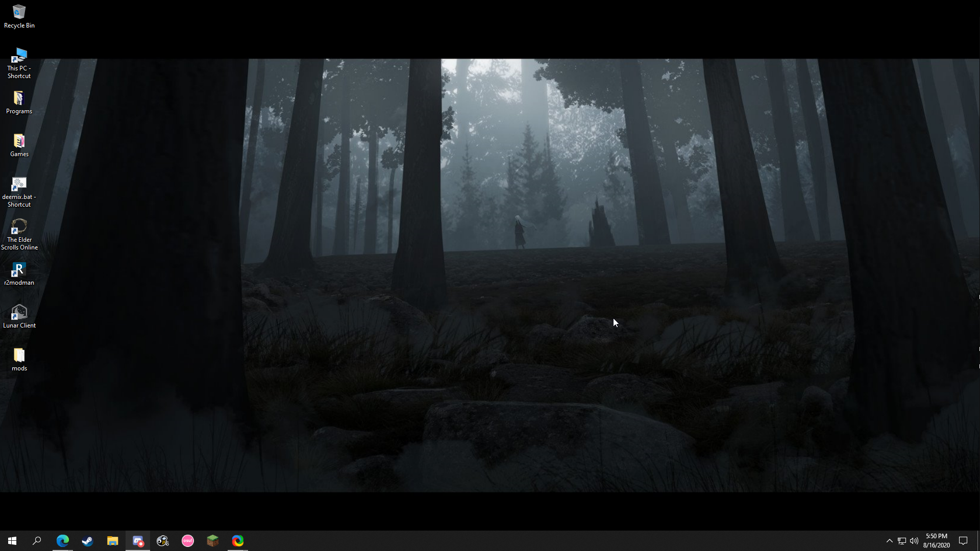Screen dimensions: 980x551
Task: Switch to Discord in the taskbar
Action: click(138, 541)
